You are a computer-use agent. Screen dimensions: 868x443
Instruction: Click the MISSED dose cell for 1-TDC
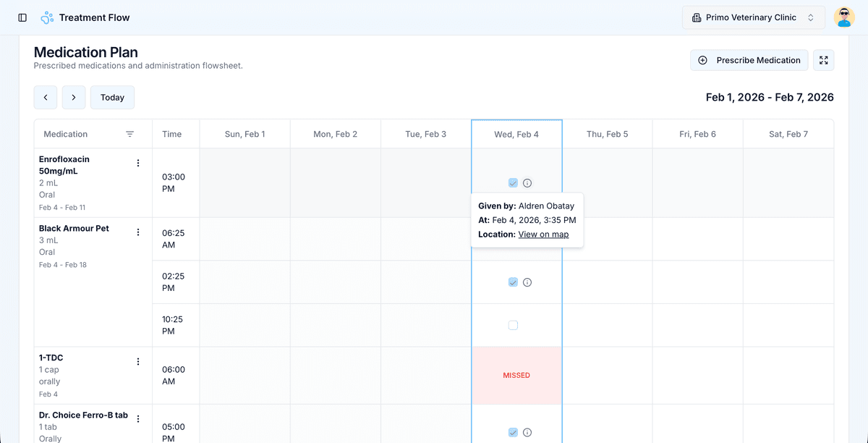click(x=516, y=375)
